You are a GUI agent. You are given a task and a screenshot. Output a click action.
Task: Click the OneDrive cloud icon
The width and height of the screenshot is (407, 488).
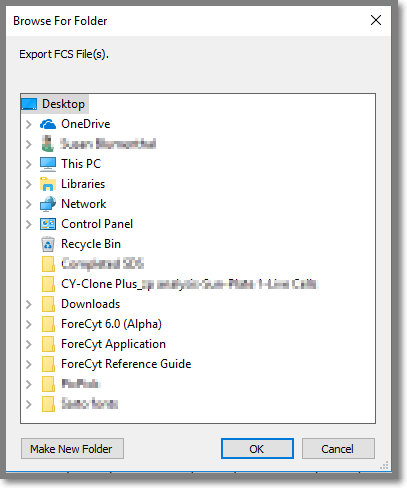pos(48,124)
